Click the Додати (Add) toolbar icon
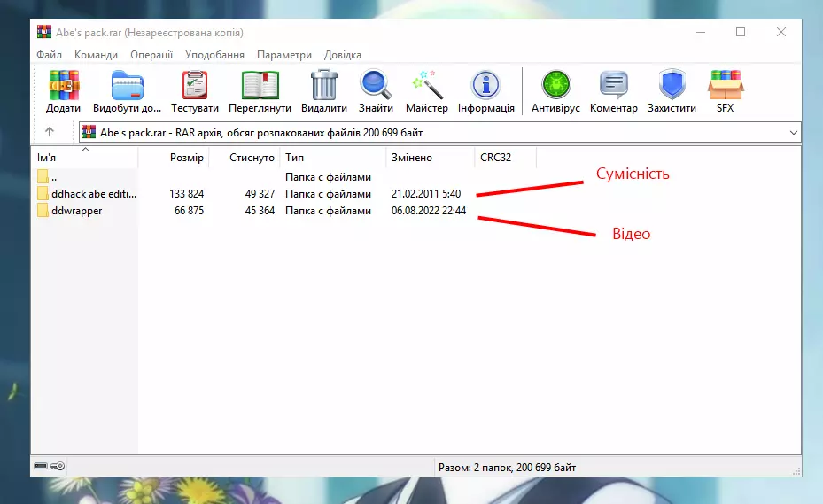 pos(64,85)
